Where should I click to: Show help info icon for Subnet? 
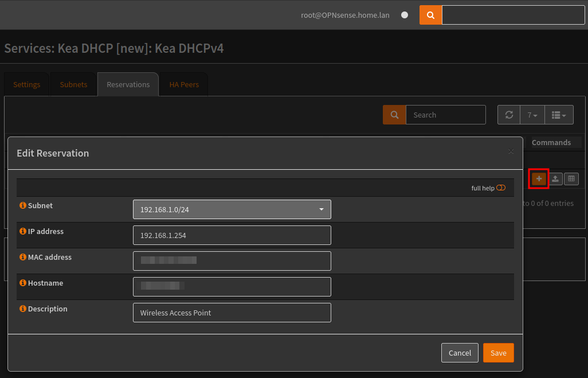tap(23, 205)
